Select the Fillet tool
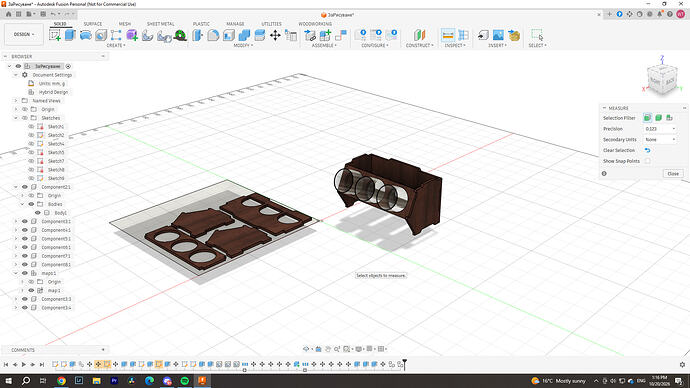 (213, 35)
